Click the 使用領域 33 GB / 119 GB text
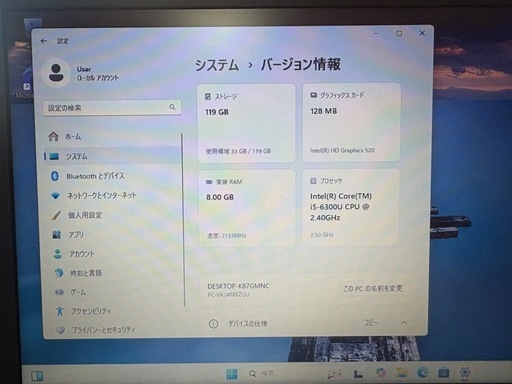The width and height of the screenshot is (512, 384). (x=238, y=151)
